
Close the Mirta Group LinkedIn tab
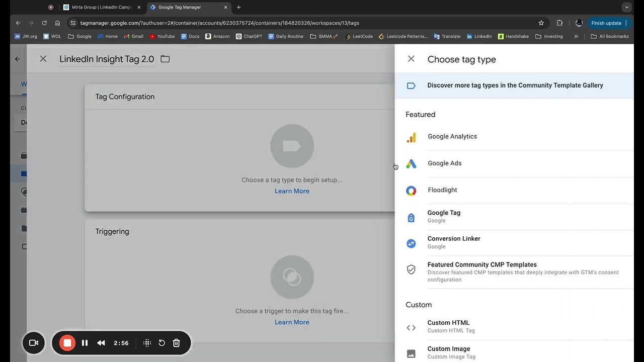(139, 8)
